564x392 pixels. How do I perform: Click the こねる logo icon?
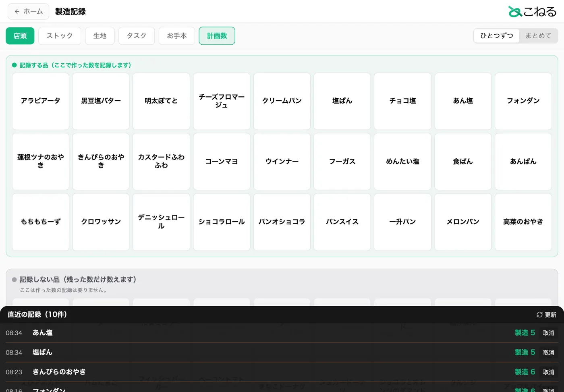tap(515, 12)
